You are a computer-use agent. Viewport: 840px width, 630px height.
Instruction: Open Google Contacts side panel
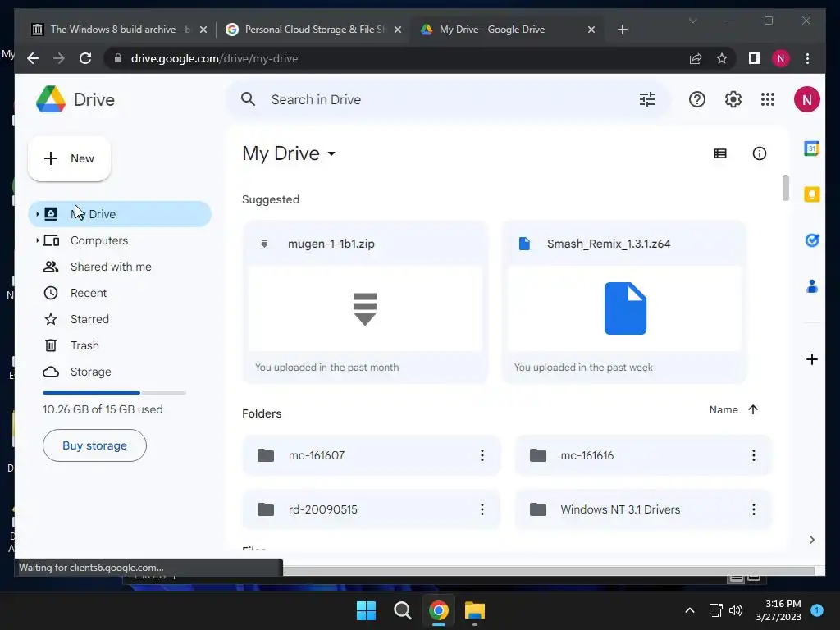(x=811, y=286)
